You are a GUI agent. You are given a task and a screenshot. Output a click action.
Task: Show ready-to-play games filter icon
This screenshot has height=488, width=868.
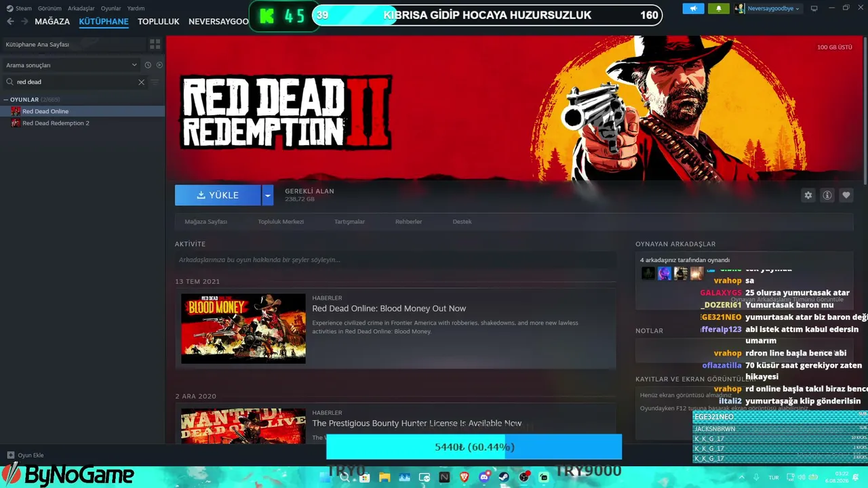[159, 65]
